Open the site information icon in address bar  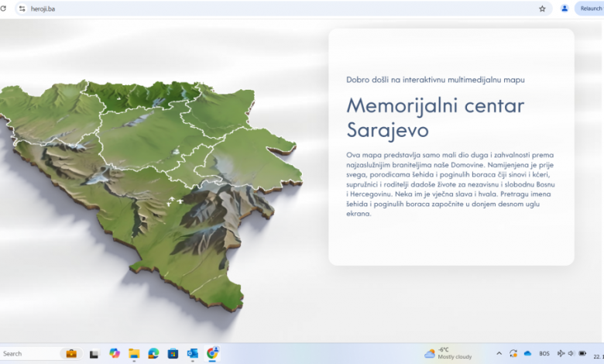tap(22, 9)
